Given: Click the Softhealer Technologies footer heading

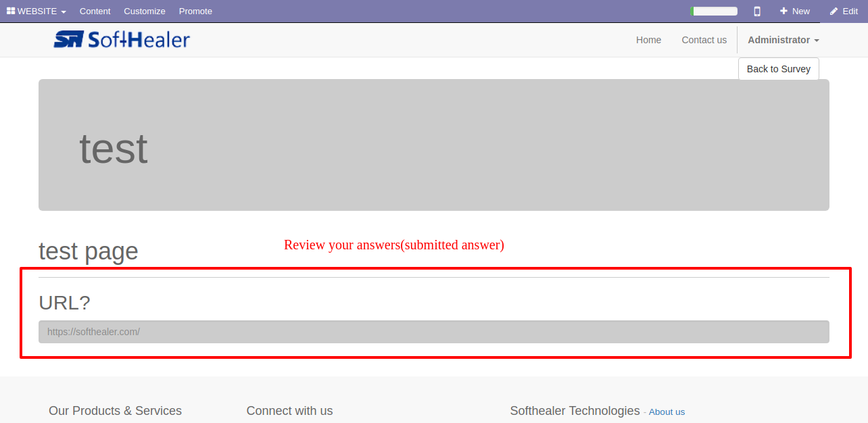Looking at the screenshot, I should pos(575,411).
